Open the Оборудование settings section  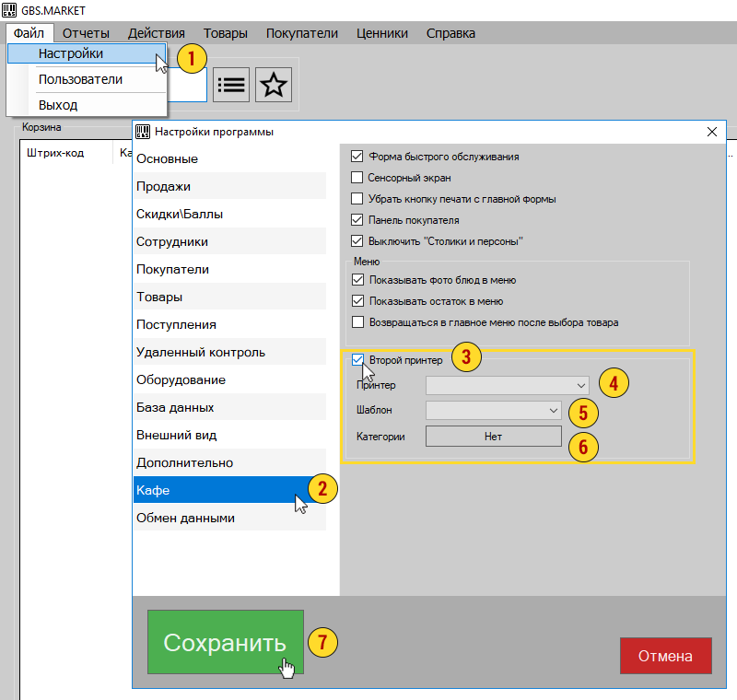coord(229,380)
